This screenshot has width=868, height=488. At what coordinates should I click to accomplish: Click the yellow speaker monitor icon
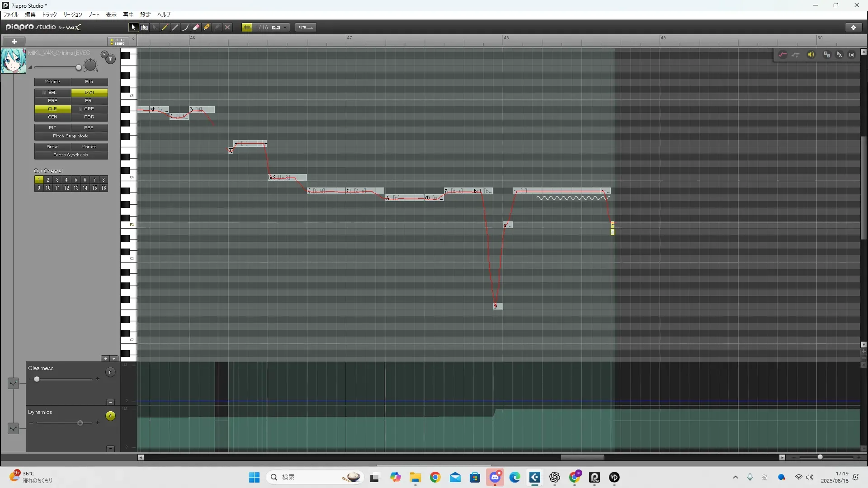[811, 55]
